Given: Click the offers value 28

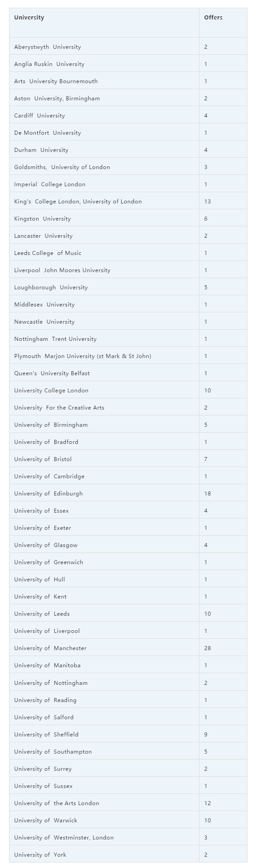Looking at the screenshot, I should click(x=207, y=648).
